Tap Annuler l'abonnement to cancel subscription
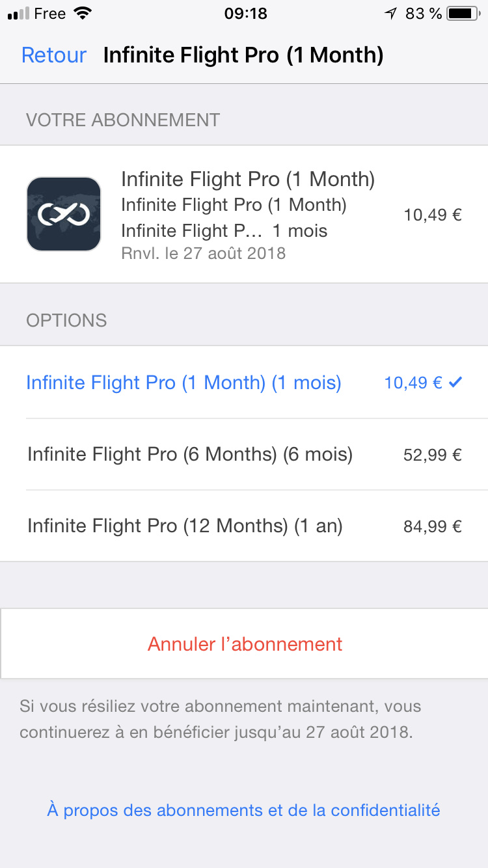The image size is (488, 868). 245,644
